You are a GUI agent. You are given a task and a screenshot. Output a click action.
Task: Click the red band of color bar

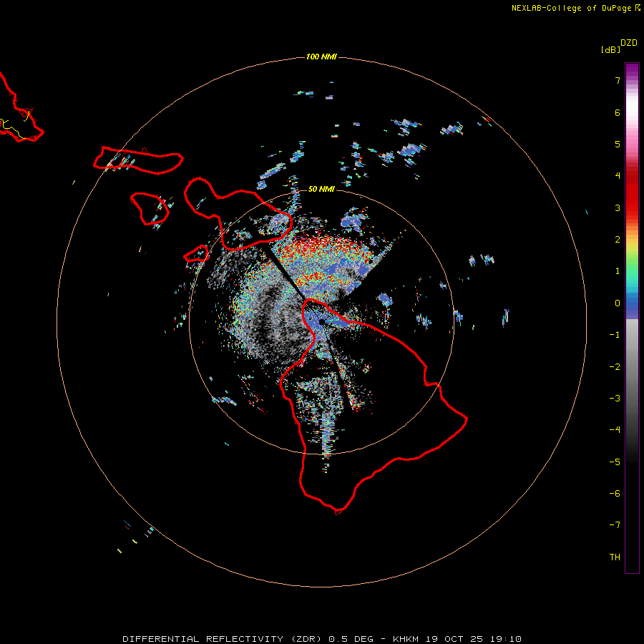point(632,193)
